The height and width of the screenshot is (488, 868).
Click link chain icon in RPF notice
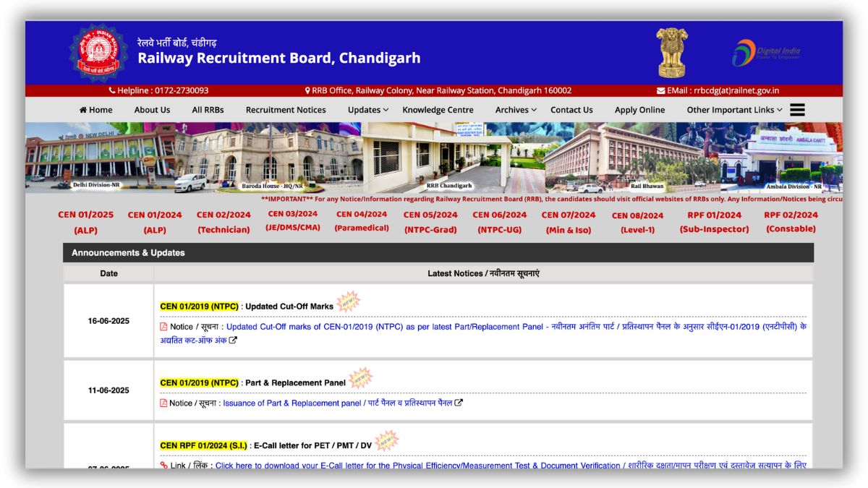coord(163,466)
